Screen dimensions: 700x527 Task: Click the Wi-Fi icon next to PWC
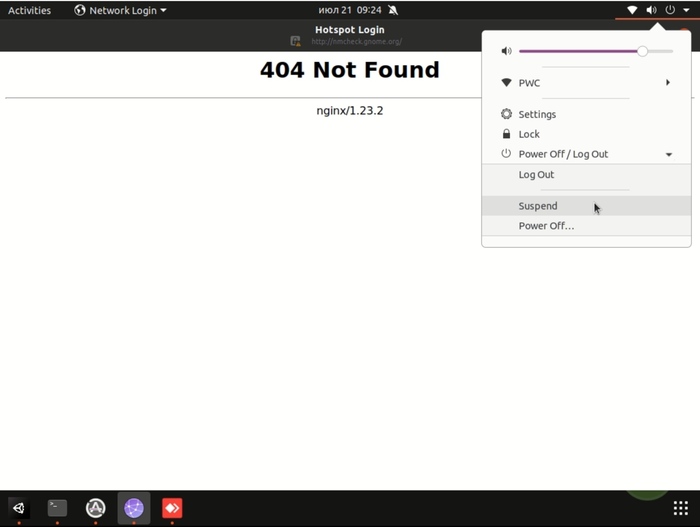[x=506, y=83]
